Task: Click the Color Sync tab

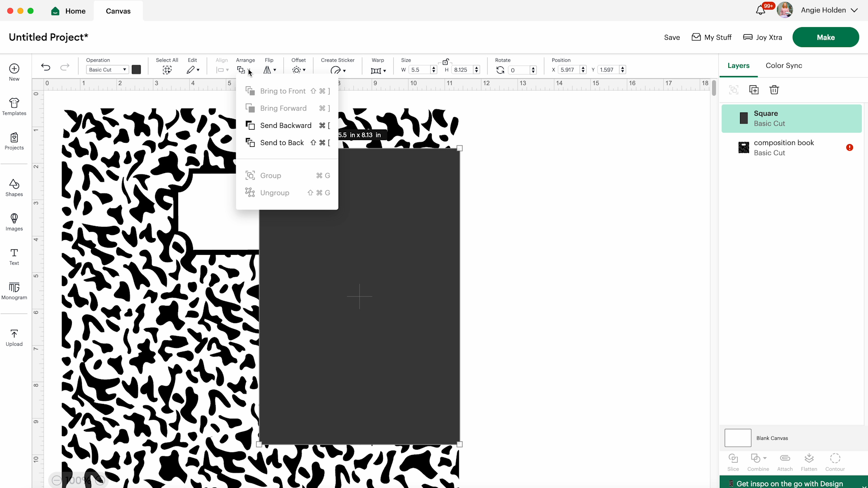Action: [784, 66]
